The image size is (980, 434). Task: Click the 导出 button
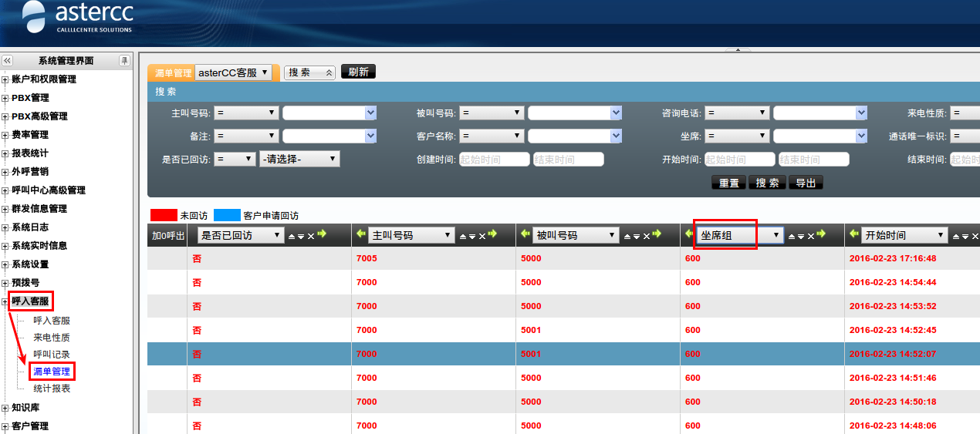coord(806,183)
